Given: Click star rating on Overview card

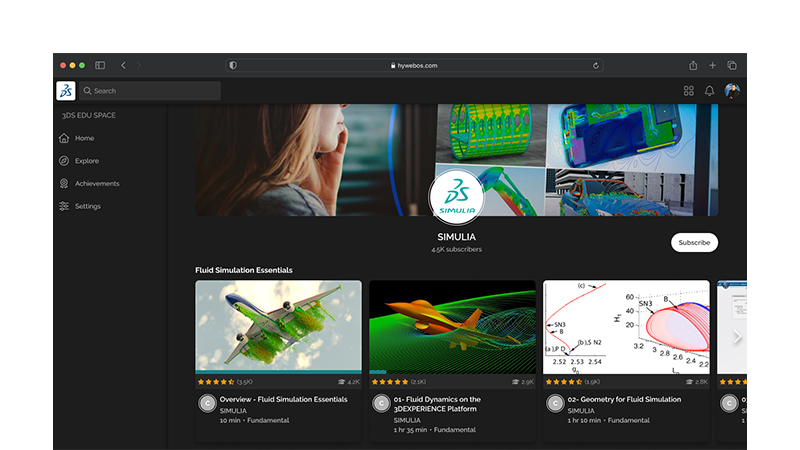Looking at the screenshot, I should (216, 382).
